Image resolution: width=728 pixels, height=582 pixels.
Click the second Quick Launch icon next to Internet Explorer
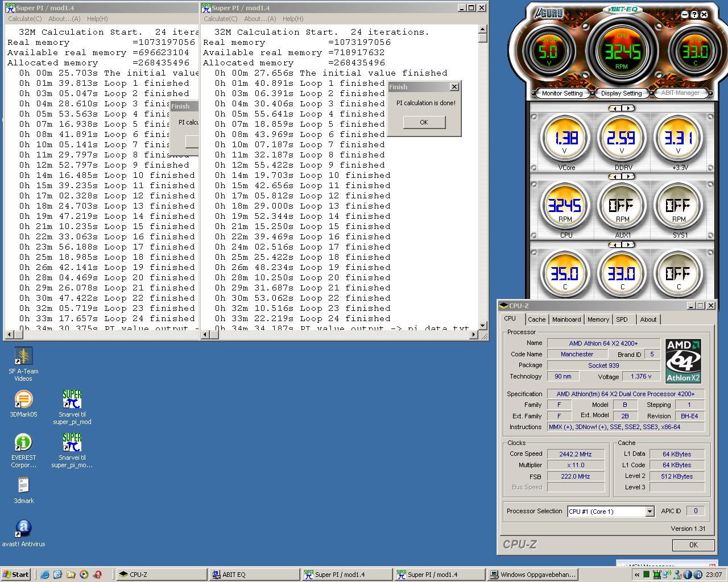[x=57, y=575]
